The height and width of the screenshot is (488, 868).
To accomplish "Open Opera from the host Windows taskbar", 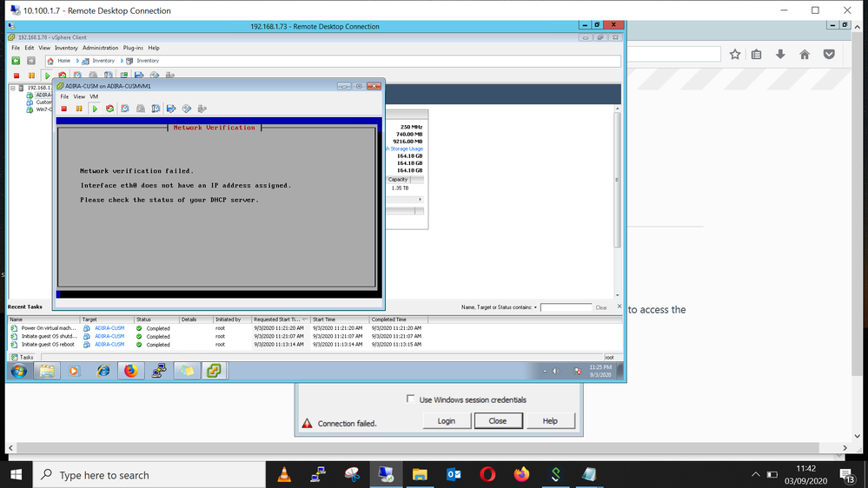I will pos(487,475).
